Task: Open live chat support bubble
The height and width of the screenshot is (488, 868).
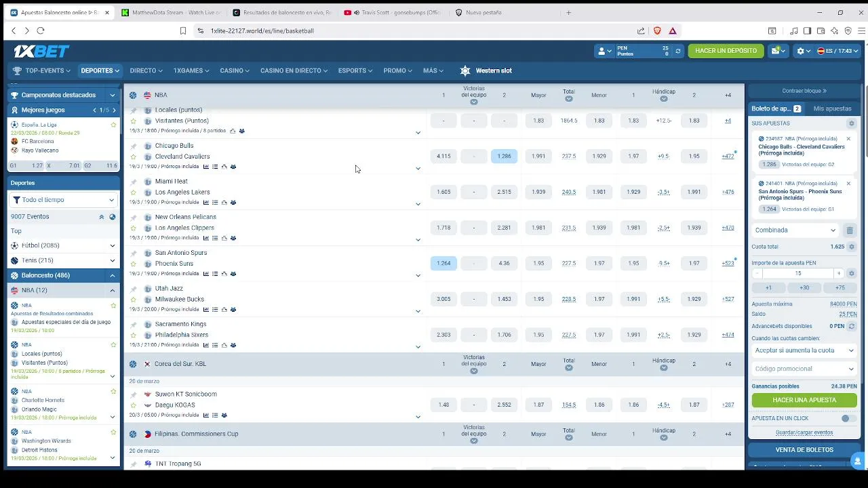Action: tap(858, 462)
